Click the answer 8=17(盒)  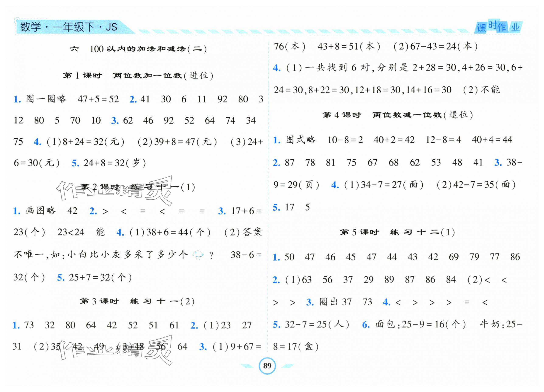296,346
